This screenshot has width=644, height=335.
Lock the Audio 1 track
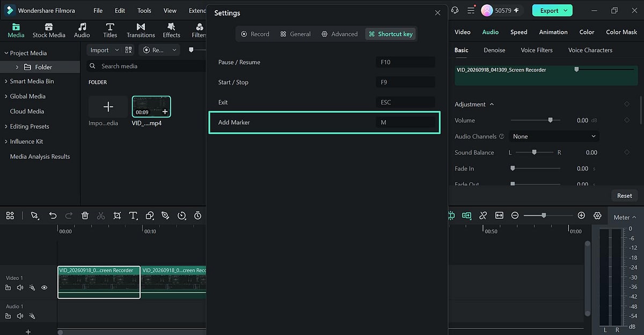point(8,316)
